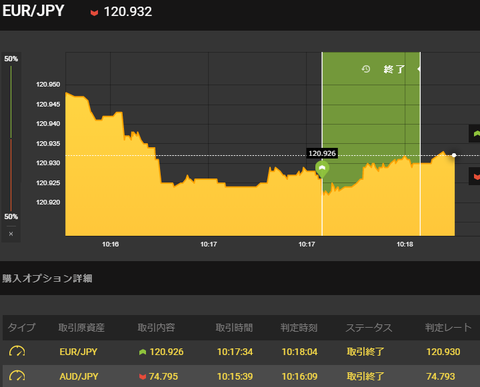Screen dimensions: 480x387
Task: Click the vertical green-red sentiment bar
Action: pyautogui.click(x=11, y=138)
